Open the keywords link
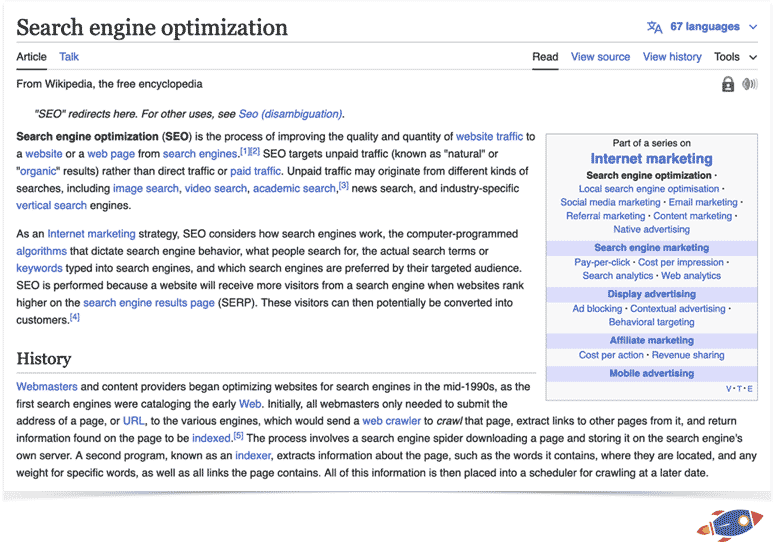The height and width of the screenshot is (542, 774). (x=39, y=269)
